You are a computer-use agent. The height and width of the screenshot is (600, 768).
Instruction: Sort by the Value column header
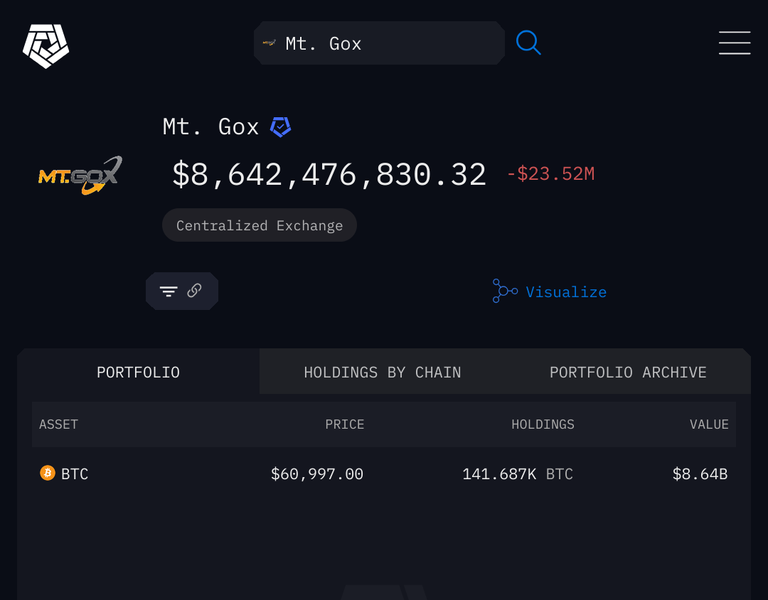tap(709, 424)
